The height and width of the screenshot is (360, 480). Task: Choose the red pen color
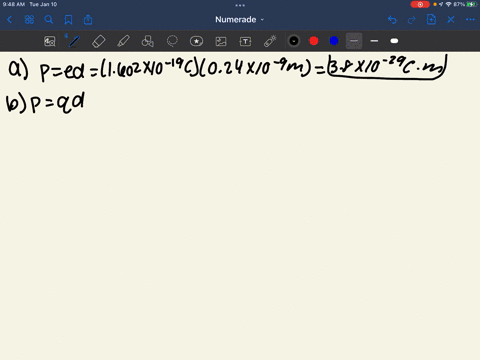click(x=314, y=41)
